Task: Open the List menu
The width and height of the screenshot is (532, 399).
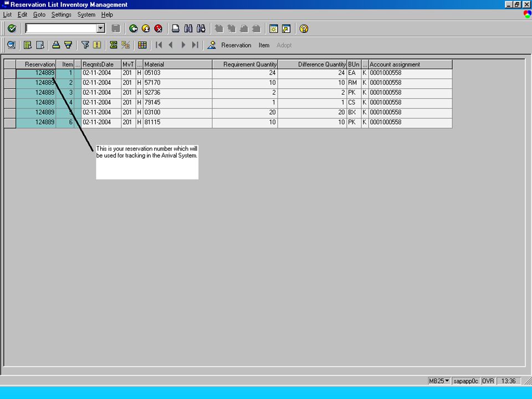Action: pos(7,14)
